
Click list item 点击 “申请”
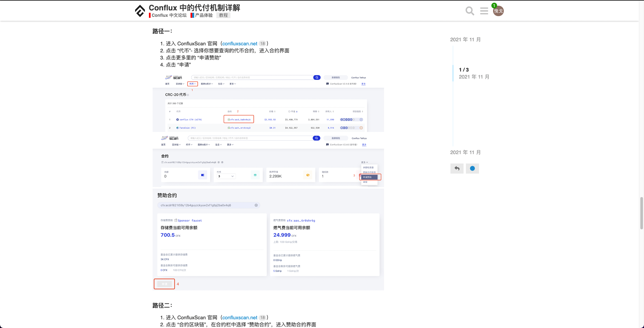[x=178, y=65]
